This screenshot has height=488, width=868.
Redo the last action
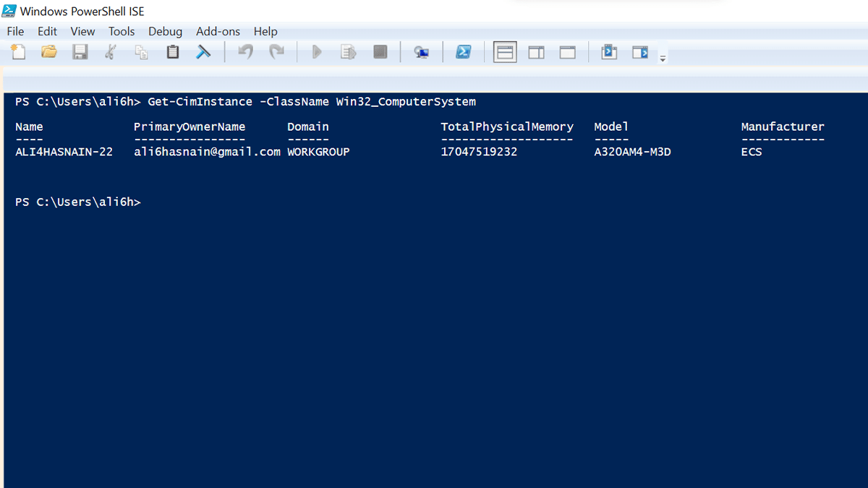276,52
